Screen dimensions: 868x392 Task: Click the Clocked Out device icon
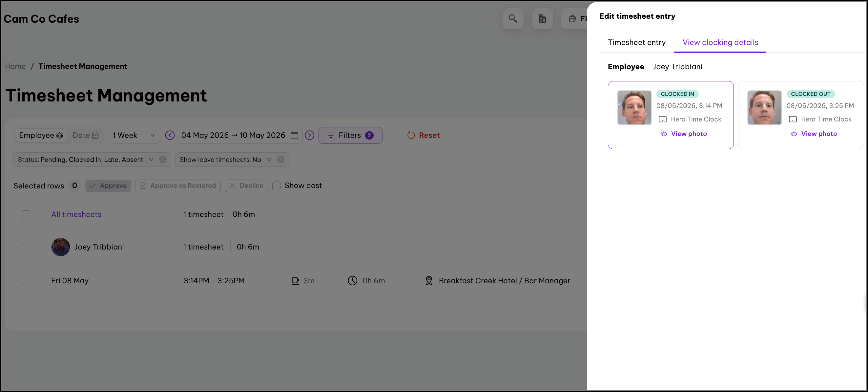[793, 119]
